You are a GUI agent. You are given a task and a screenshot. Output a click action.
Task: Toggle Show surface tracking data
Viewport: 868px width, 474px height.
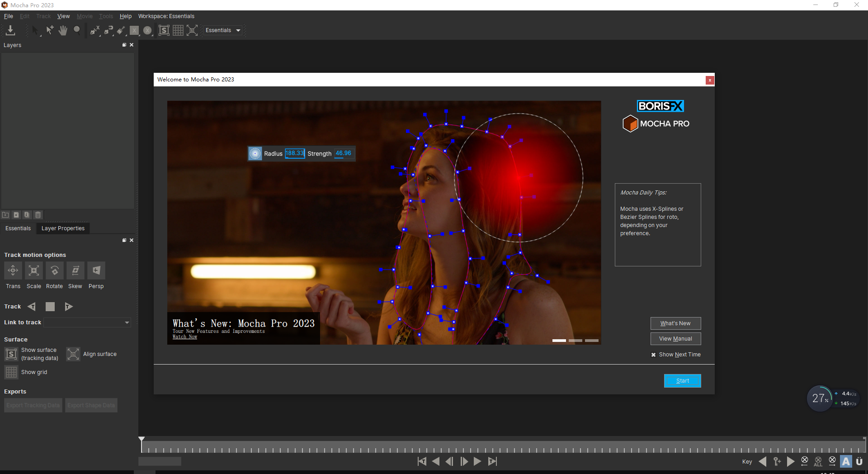pos(11,354)
